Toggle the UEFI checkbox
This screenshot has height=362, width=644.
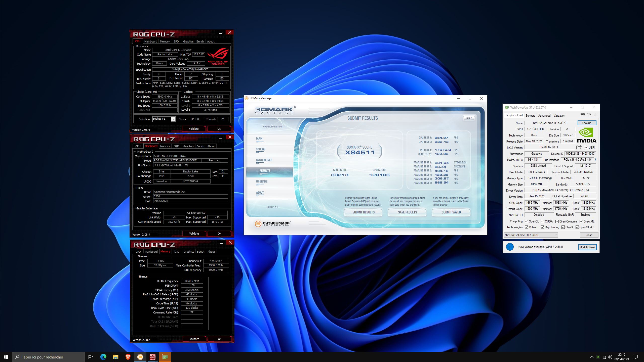(586, 148)
